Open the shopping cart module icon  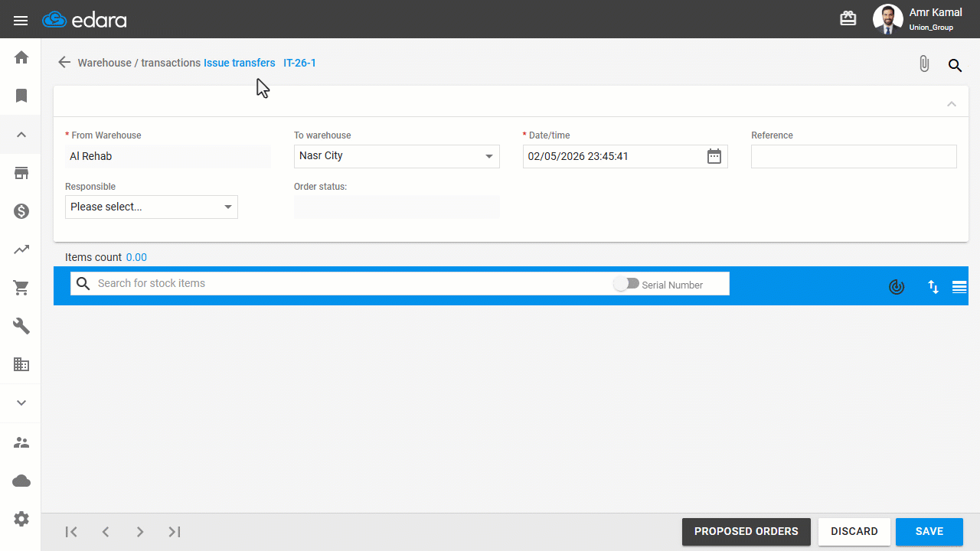pyautogui.click(x=21, y=288)
